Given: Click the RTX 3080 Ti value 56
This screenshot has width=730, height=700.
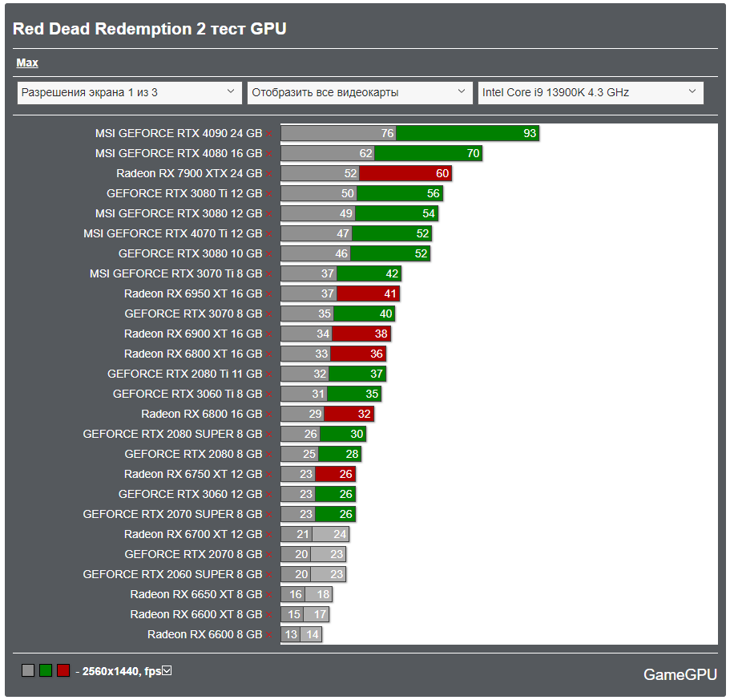Looking at the screenshot, I should coord(433,194).
